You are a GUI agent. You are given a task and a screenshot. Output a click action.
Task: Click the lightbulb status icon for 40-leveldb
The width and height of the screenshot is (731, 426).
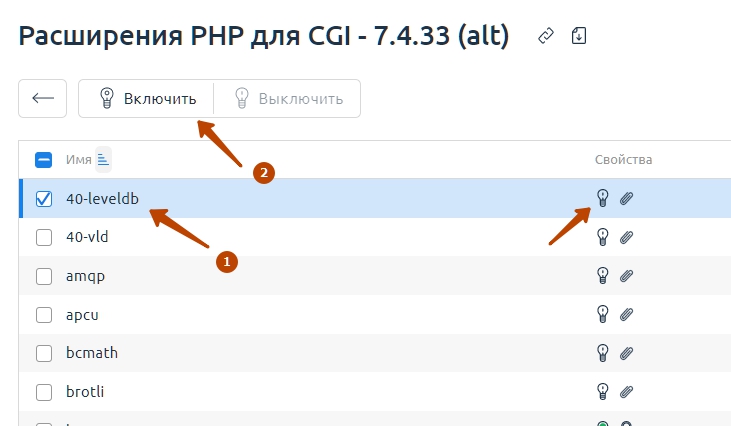pyautogui.click(x=602, y=198)
